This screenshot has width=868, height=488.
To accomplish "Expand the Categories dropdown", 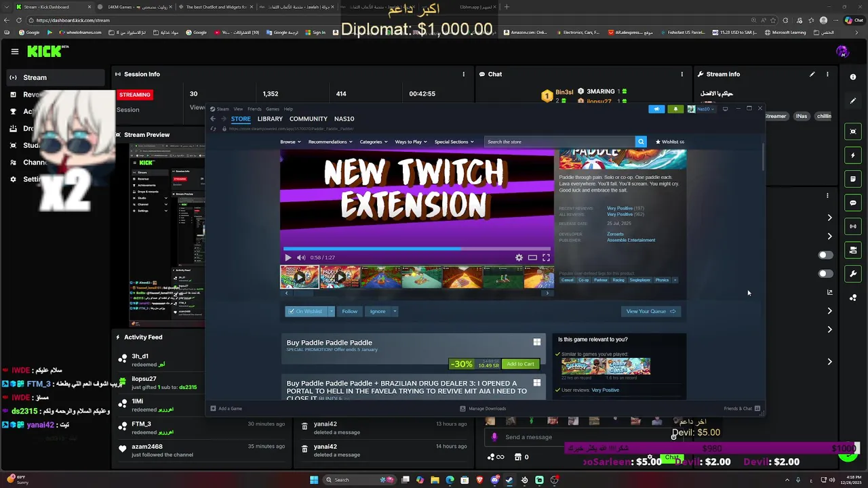I will [374, 142].
